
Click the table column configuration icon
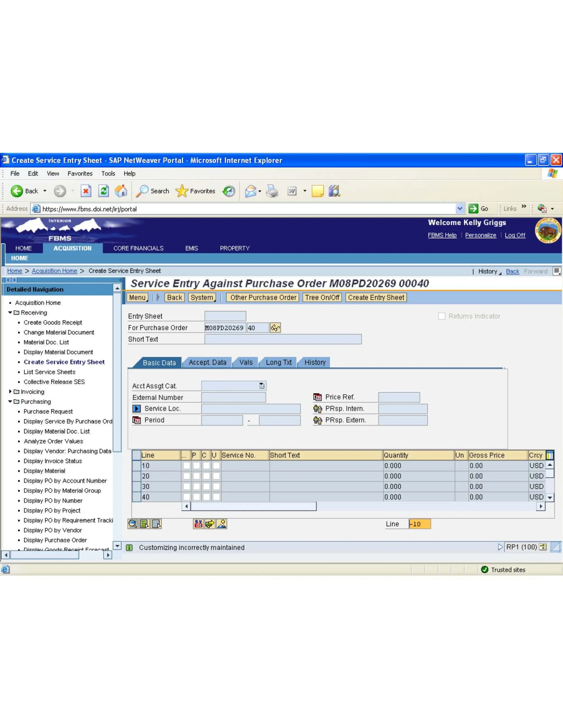point(550,455)
